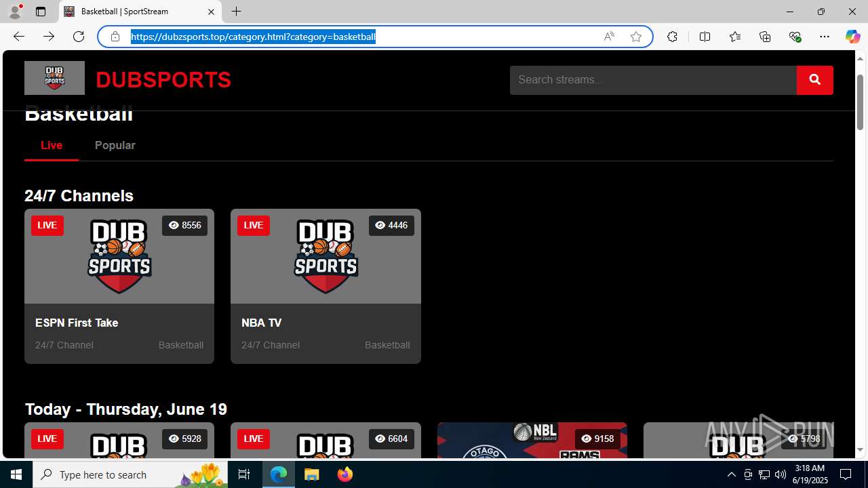
Task: Click LIVE badge on ESPN First Take card
Action: (47, 225)
